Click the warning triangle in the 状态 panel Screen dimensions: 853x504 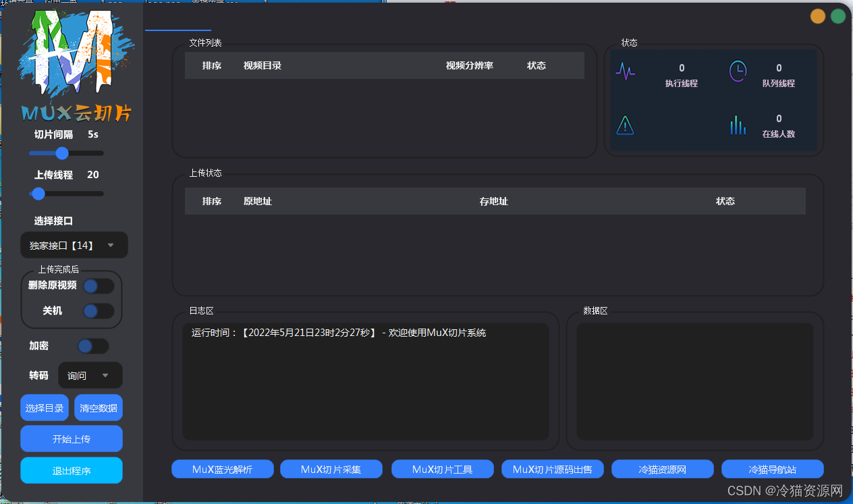click(x=625, y=125)
